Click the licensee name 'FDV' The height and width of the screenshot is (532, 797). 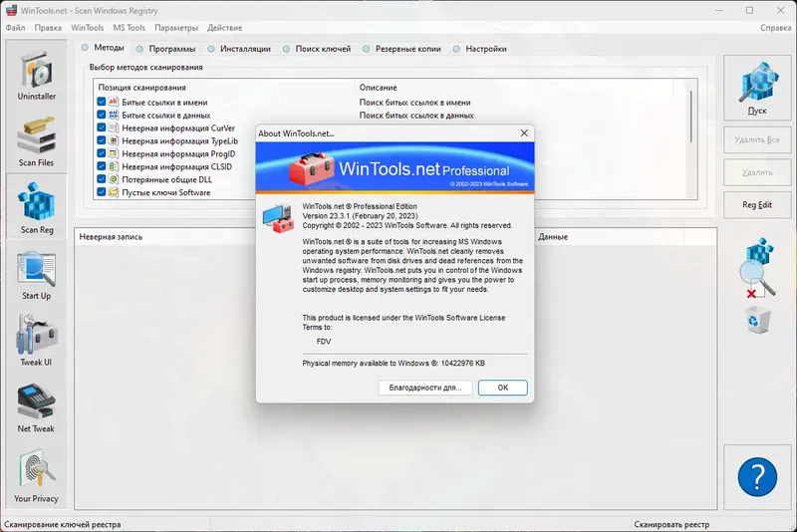323,342
